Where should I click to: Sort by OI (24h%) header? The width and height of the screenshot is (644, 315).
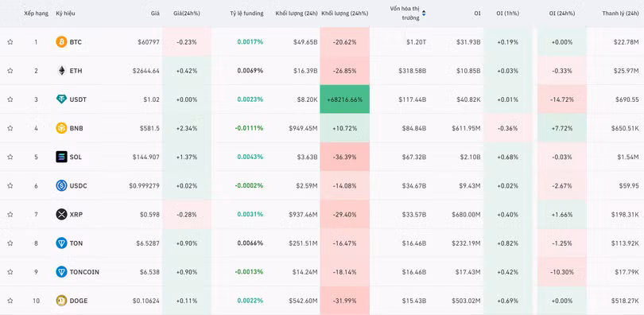562,14
